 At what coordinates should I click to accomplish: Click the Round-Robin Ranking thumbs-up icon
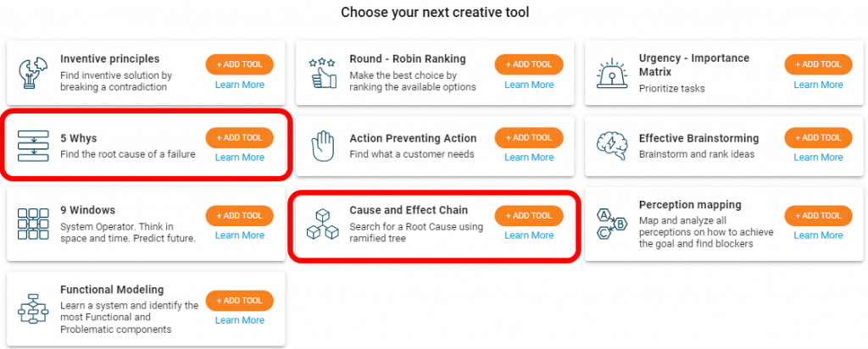pos(322,74)
